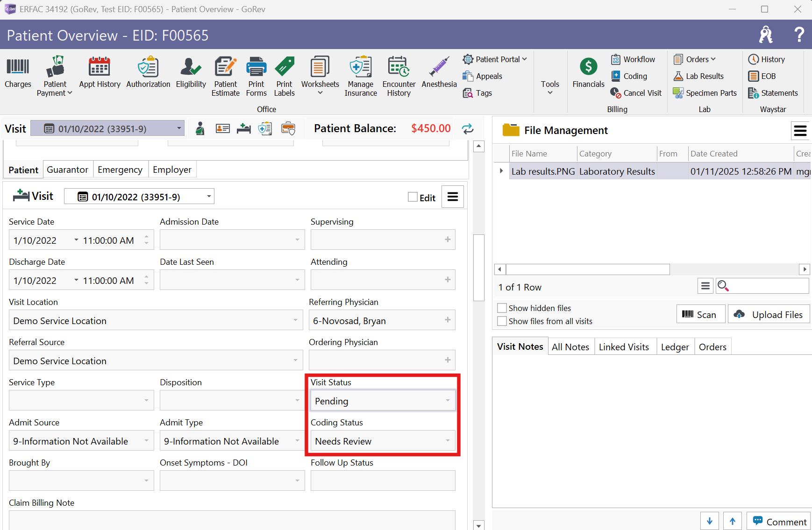Open Manage Insurance icon
This screenshot has height=530, width=812.
tap(361, 76)
